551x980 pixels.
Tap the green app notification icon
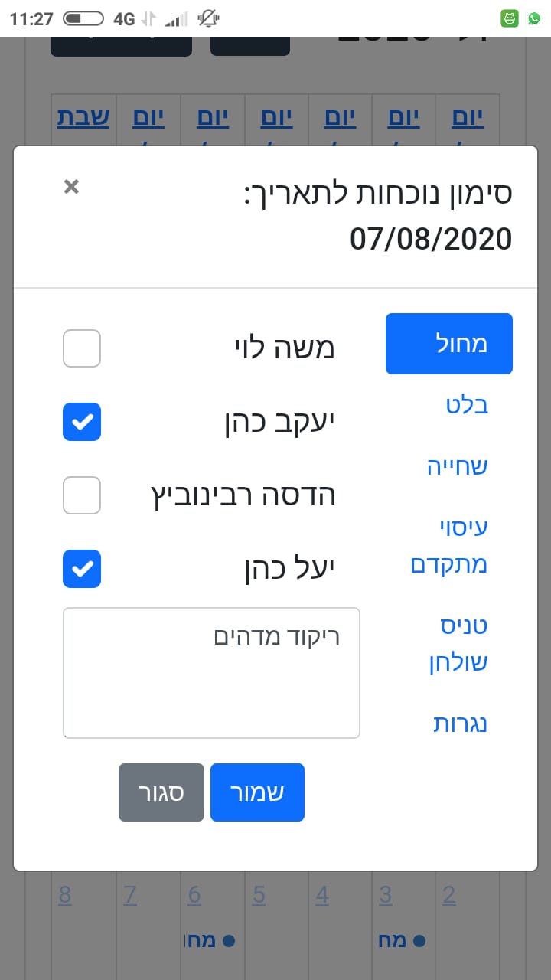tap(510, 19)
